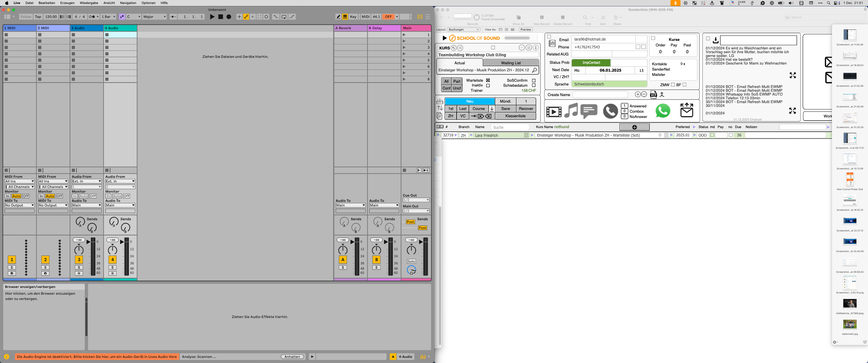Viewport: 868px width, 363px height.
Task: Click the minus circle beside Create Name
Action: [x=644, y=94]
